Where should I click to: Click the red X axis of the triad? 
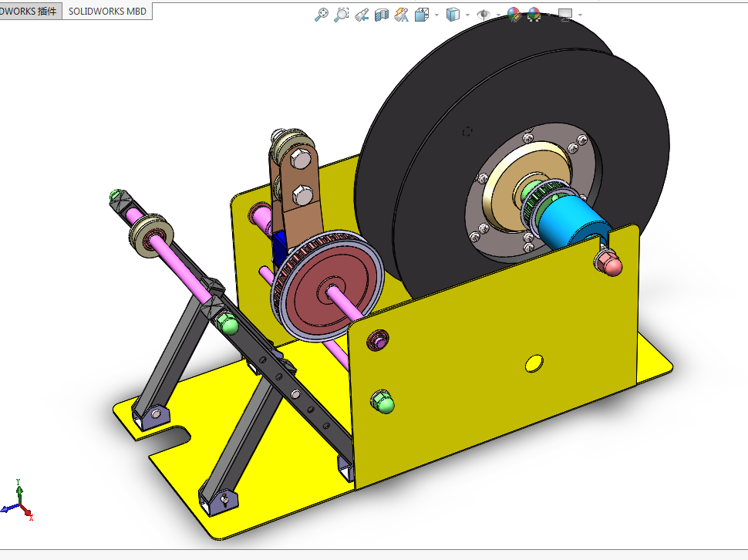click(27, 512)
